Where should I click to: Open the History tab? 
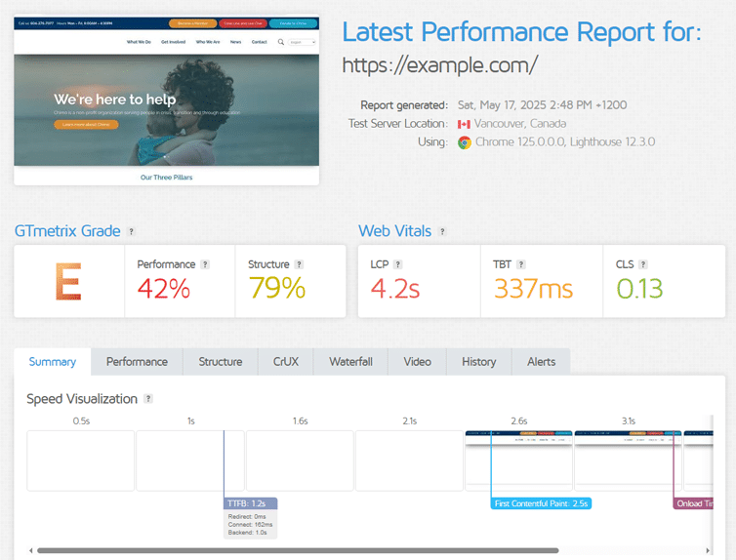click(478, 362)
